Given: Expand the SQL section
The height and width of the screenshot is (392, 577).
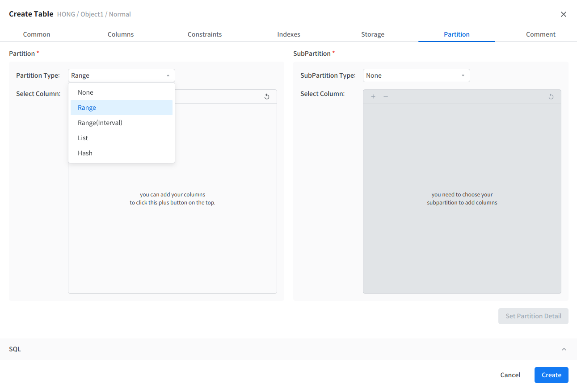Looking at the screenshot, I should (x=564, y=349).
